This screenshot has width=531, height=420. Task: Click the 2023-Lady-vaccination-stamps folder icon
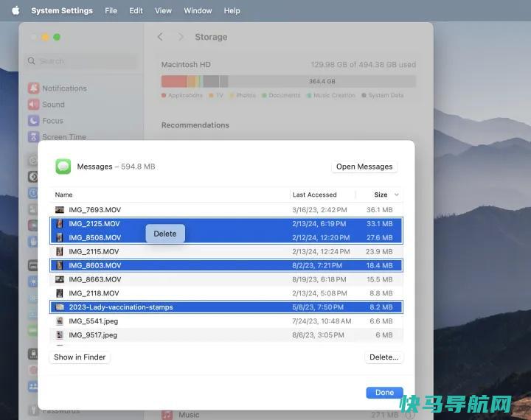coord(60,307)
